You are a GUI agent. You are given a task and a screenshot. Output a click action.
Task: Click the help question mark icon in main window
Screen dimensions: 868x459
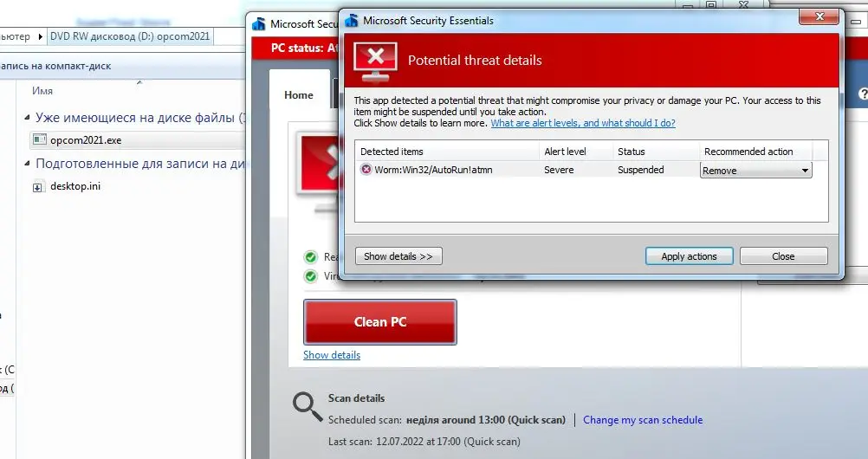[x=863, y=94]
